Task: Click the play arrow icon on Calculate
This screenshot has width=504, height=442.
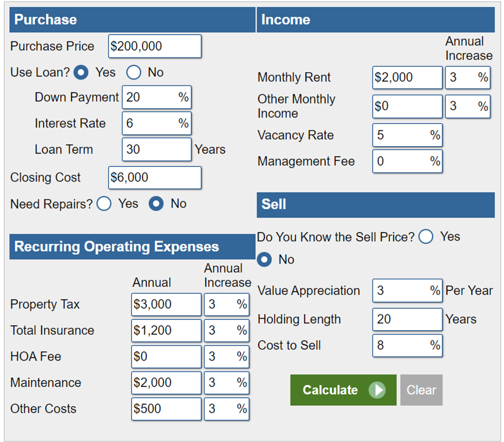Action: pyautogui.click(x=377, y=390)
